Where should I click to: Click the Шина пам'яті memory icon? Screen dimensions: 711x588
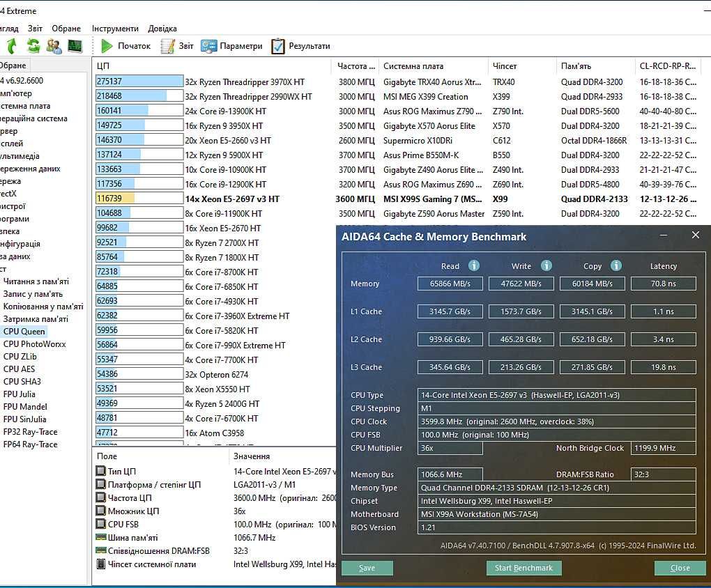click(100, 537)
